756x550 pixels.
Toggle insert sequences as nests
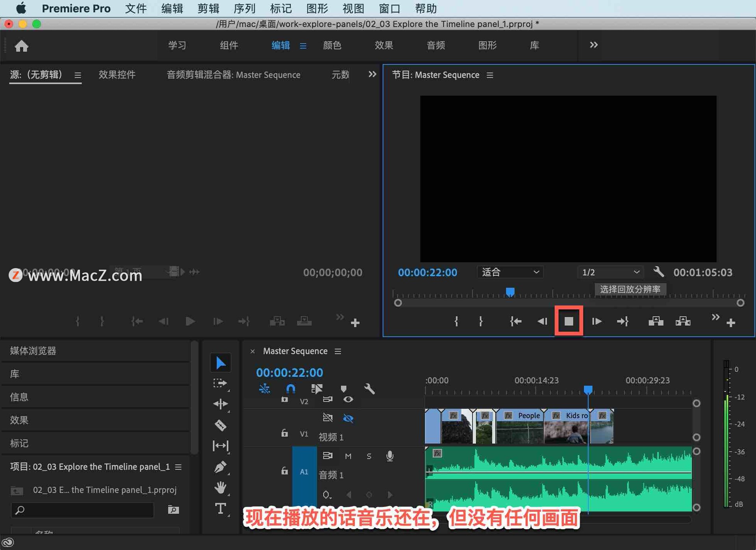pos(264,389)
